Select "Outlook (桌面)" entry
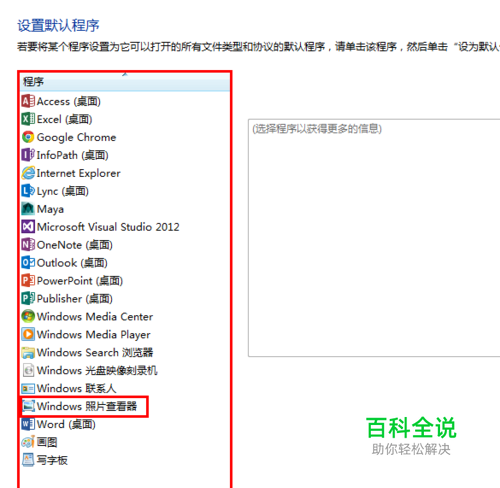The image size is (500, 488). point(72,263)
